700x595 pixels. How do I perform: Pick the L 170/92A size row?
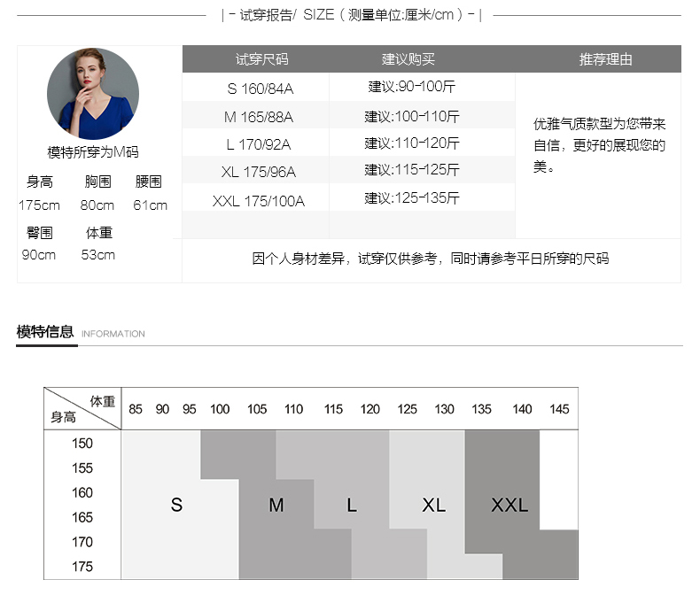pos(258,144)
